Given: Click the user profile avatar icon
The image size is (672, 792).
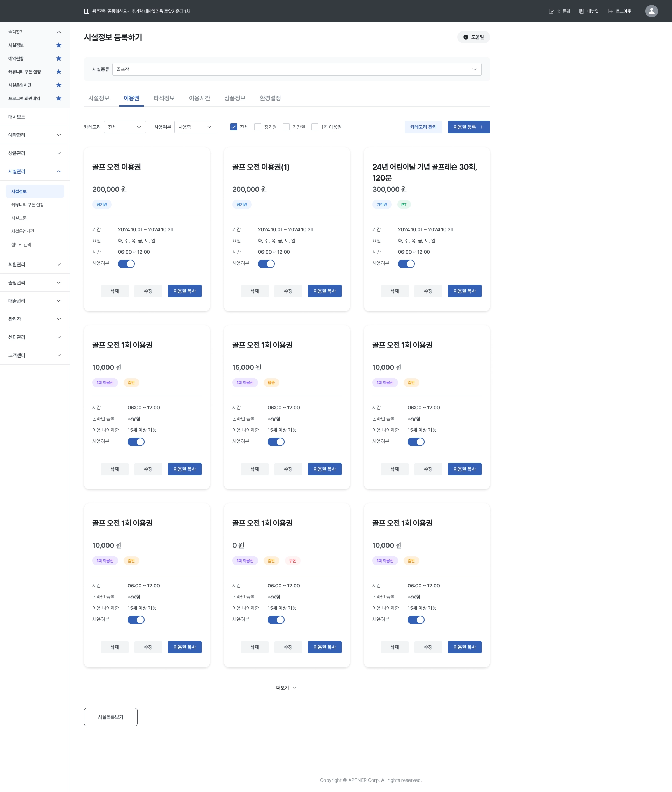Looking at the screenshot, I should click(x=651, y=12).
